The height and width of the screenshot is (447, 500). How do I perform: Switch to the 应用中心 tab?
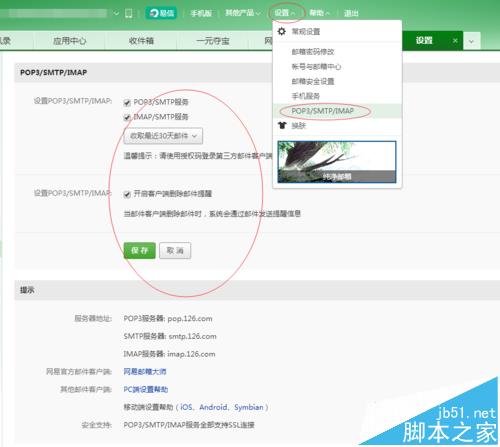69,41
